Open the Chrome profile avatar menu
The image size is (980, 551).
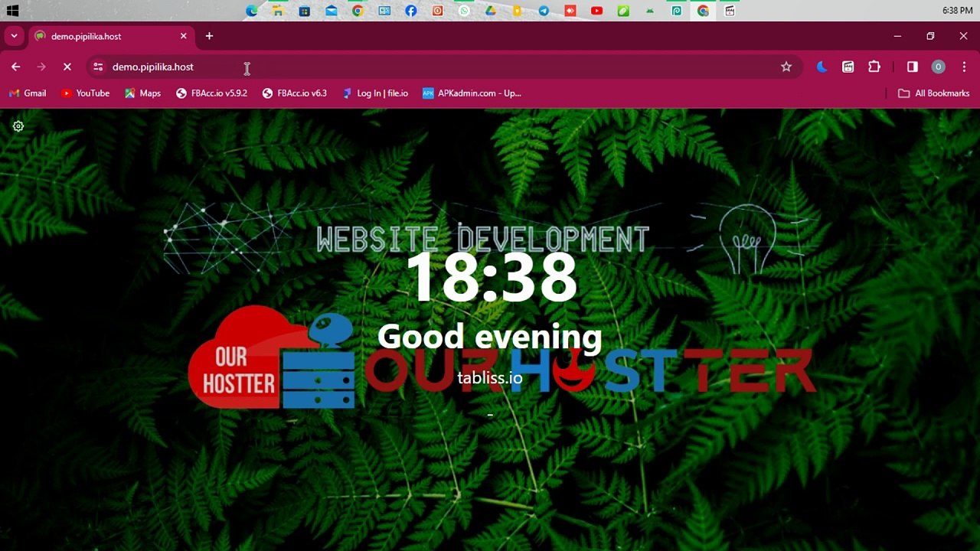pos(938,67)
